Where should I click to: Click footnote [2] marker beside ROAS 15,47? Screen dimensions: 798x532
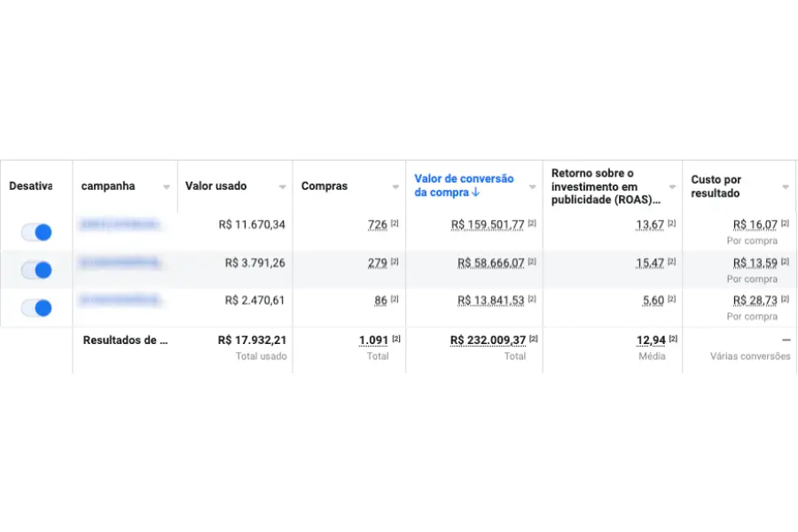coord(671,262)
